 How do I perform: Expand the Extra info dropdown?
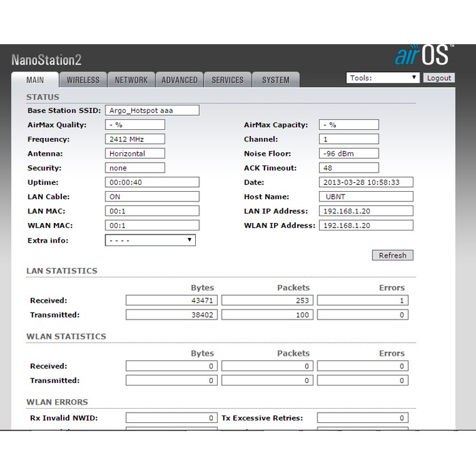tap(150, 240)
